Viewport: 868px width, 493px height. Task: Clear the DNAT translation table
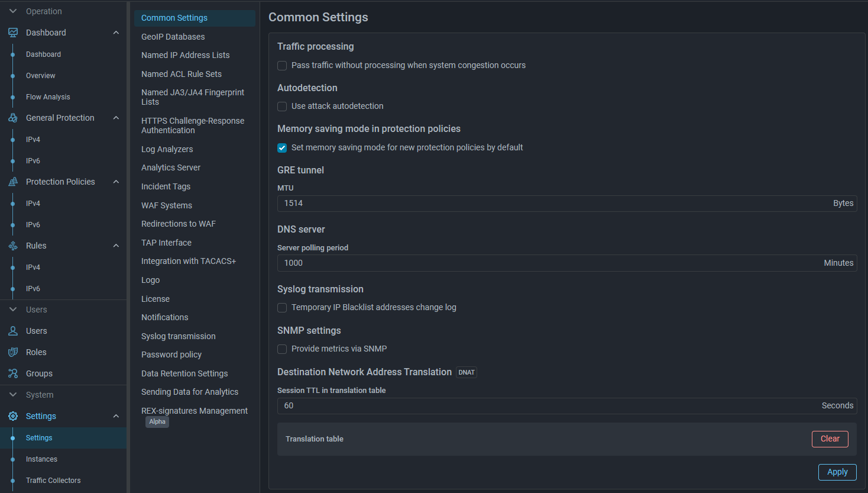[x=830, y=439]
